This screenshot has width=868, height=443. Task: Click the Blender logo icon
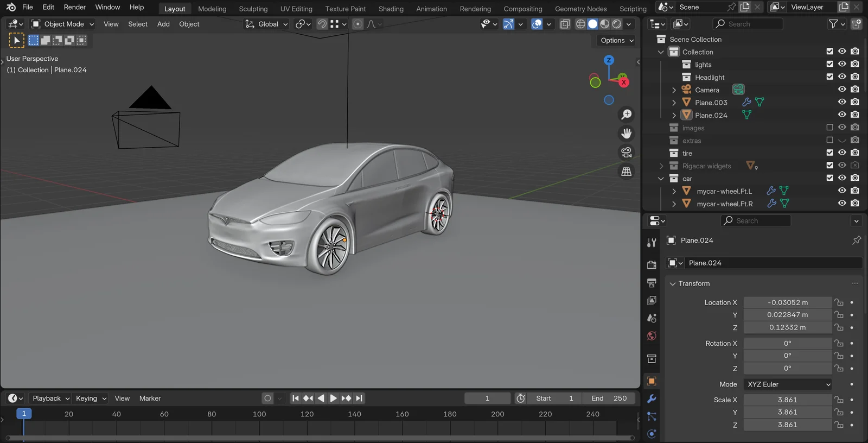tap(11, 7)
